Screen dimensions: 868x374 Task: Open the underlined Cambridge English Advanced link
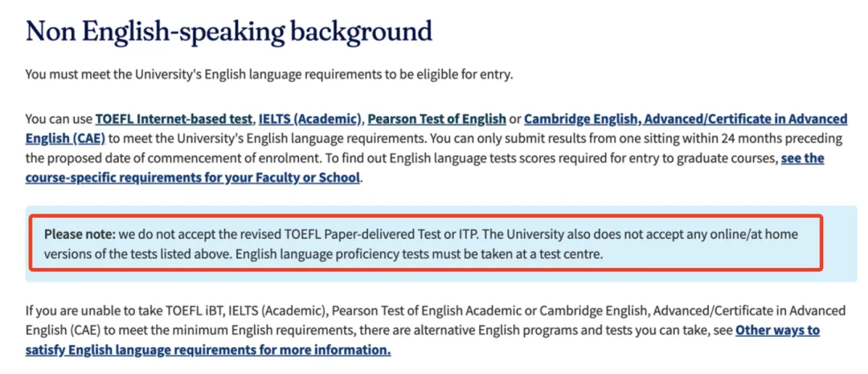coord(685,119)
